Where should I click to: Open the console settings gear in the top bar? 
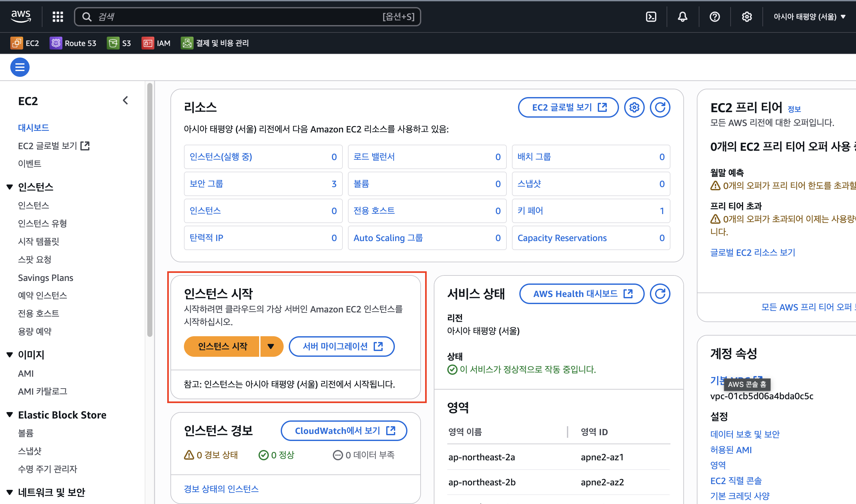746,17
